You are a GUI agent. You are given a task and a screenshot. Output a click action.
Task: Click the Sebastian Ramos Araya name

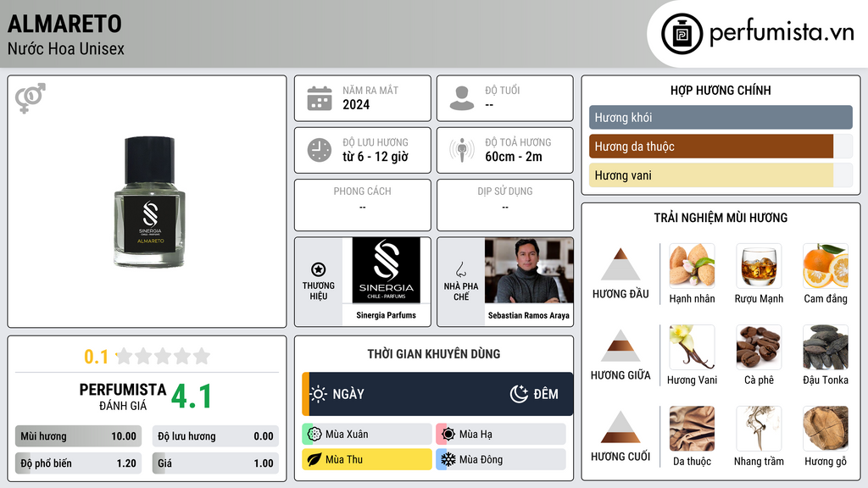[529, 315]
